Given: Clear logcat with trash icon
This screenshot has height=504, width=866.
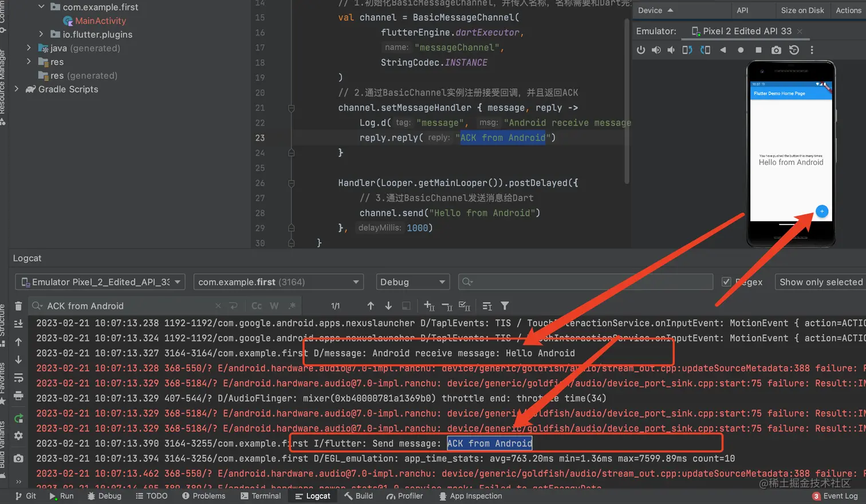Looking at the screenshot, I should [18, 306].
